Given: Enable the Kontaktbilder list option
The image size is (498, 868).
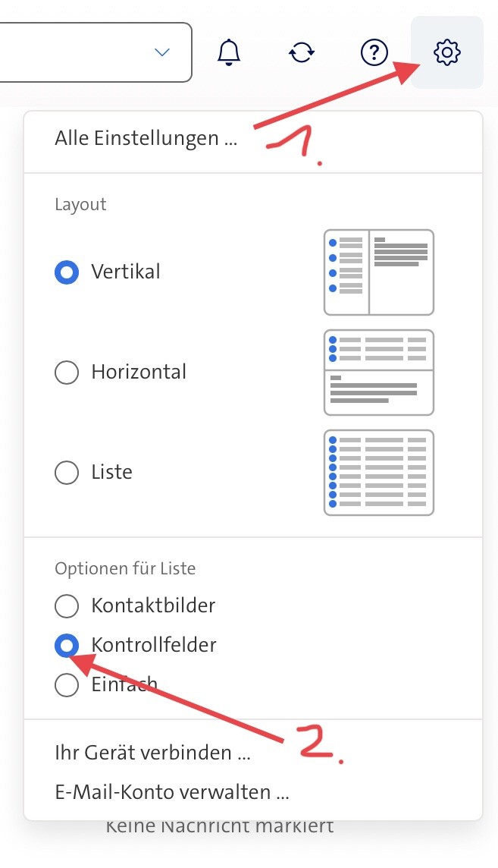Looking at the screenshot, I should click(67, 606).
